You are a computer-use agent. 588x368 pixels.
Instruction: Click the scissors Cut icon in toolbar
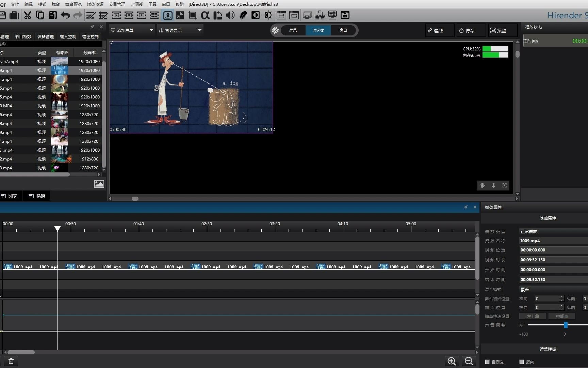[x=28, y=15]
